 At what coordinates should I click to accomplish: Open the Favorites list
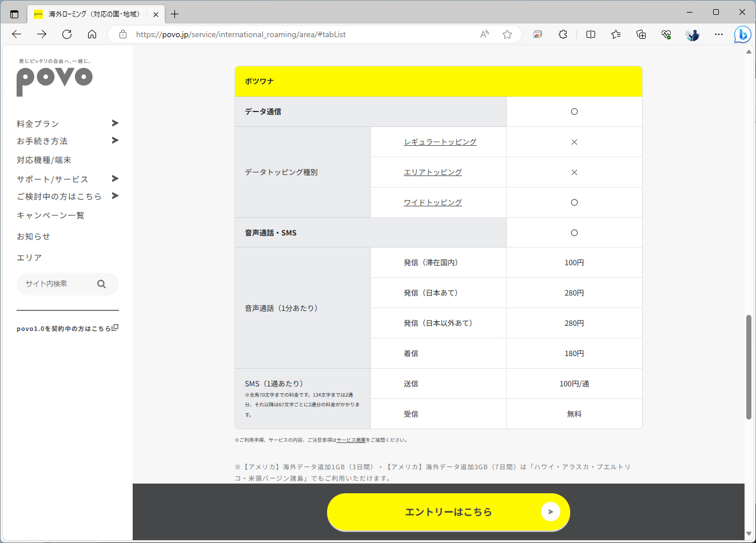point(616,34)
